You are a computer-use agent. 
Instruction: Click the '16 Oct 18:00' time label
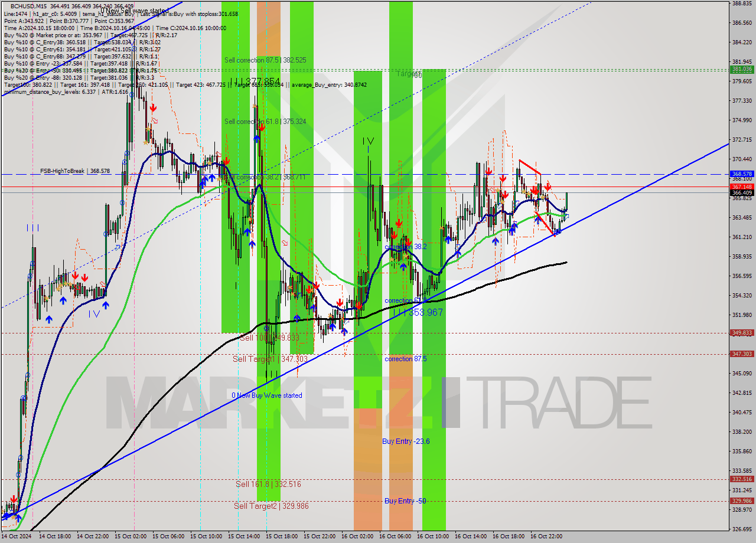click(508, 537)
